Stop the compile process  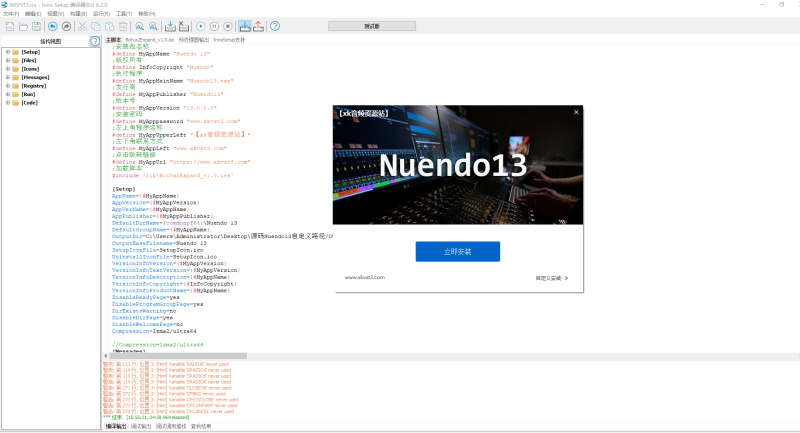click(184, 27)
